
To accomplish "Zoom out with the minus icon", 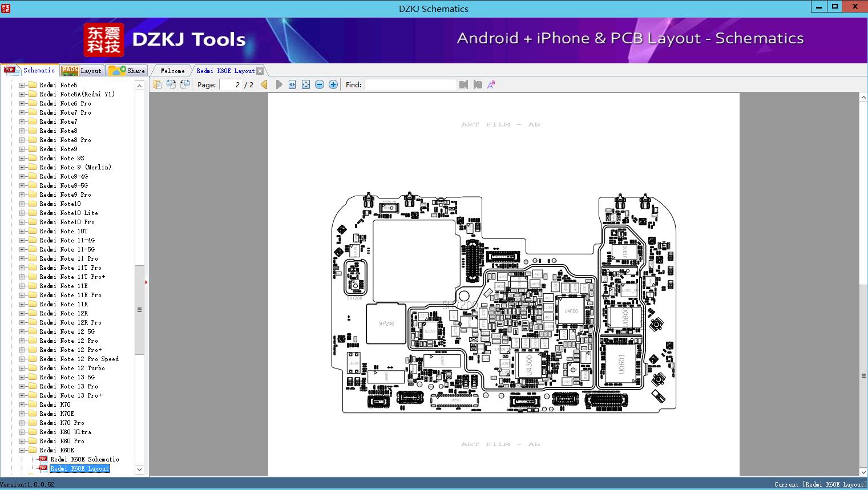I will (320, 84).
